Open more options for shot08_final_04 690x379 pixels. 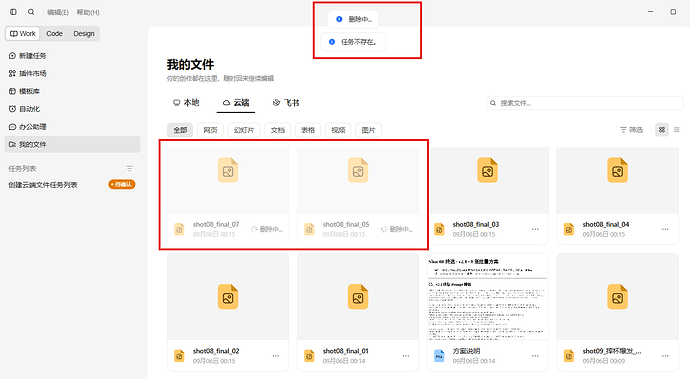pyautogui.click(x=665, y=229)
